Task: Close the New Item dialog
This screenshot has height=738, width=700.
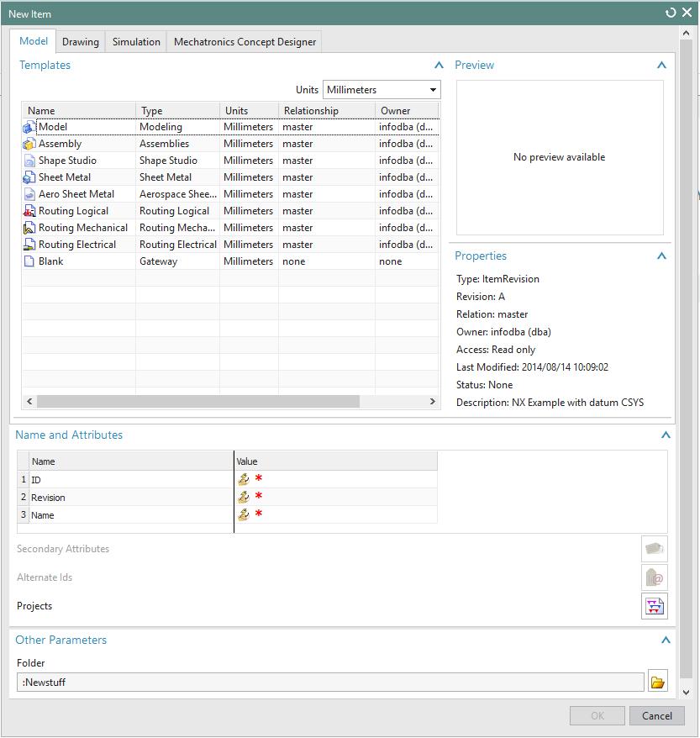Action: 687,13
